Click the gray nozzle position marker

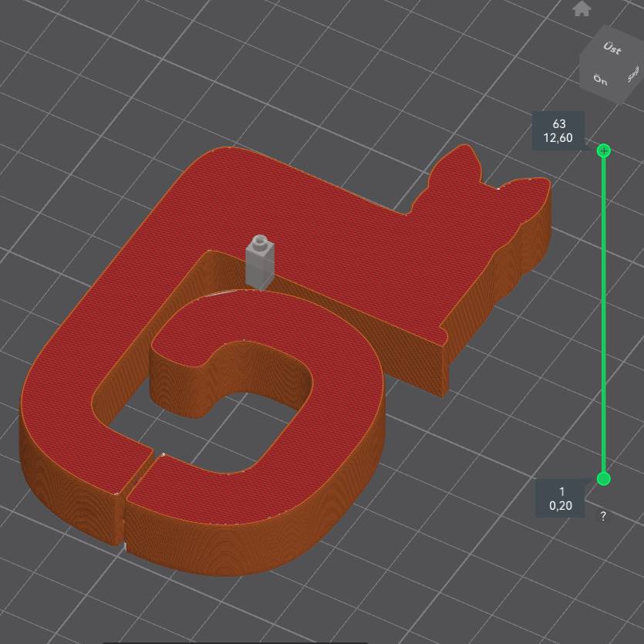click(259, 261)
